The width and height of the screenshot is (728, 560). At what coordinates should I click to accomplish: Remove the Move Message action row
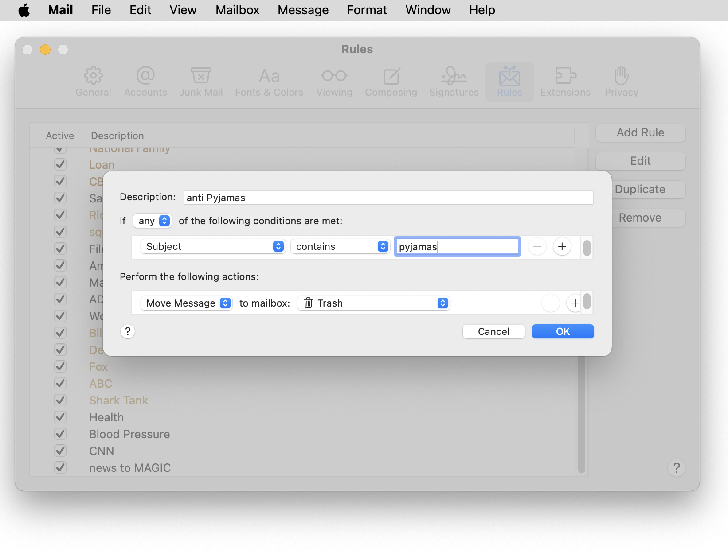tap(550, 303)
